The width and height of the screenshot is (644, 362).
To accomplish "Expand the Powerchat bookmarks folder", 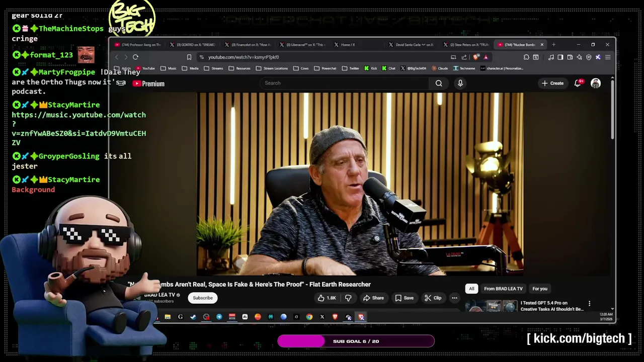I will (x=325, y=68).
